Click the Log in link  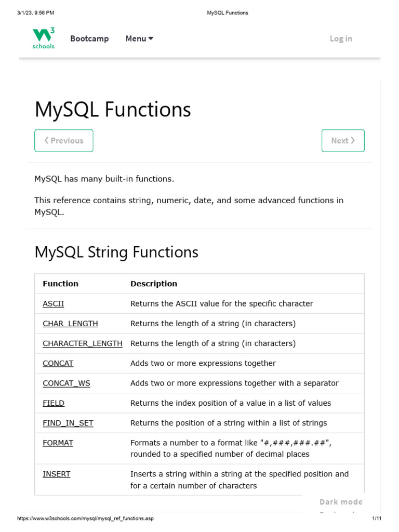pyautogui.click(x=341, y=38)
